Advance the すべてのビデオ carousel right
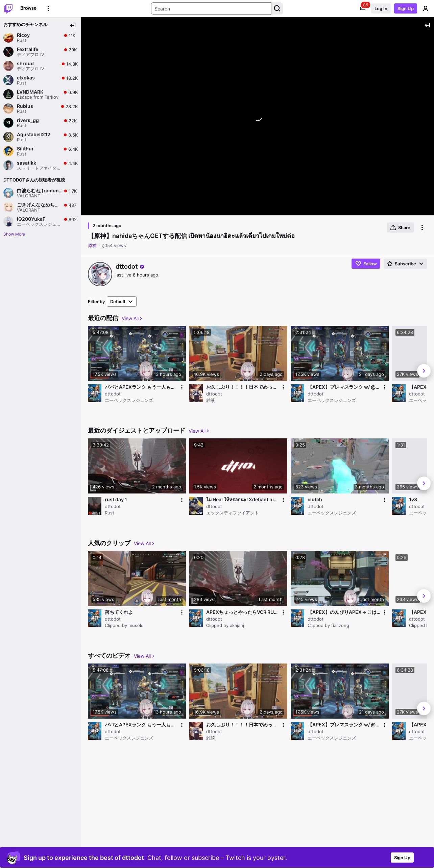The height and width of the screenshot is (868, 434). tap(424, 708)
